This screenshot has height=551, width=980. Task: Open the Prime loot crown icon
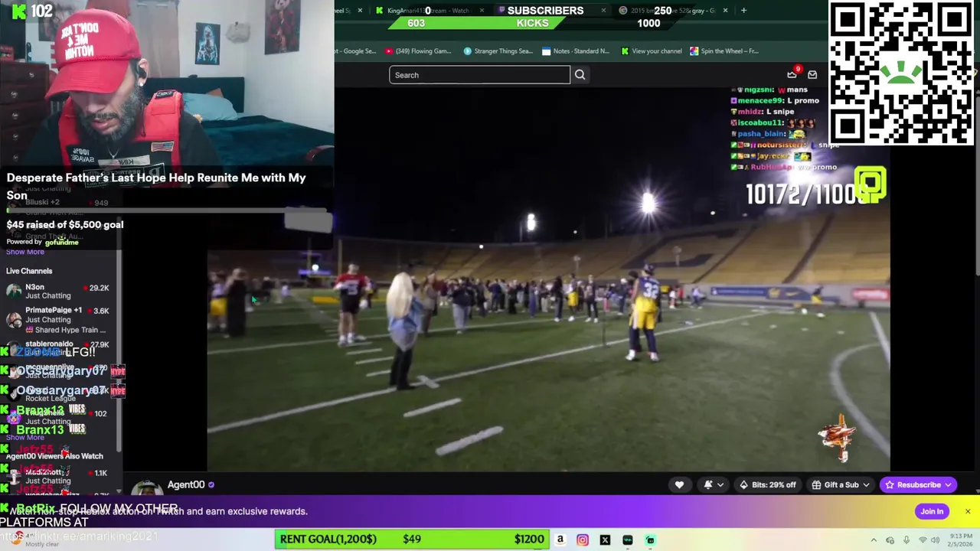(x=792, y=75)
